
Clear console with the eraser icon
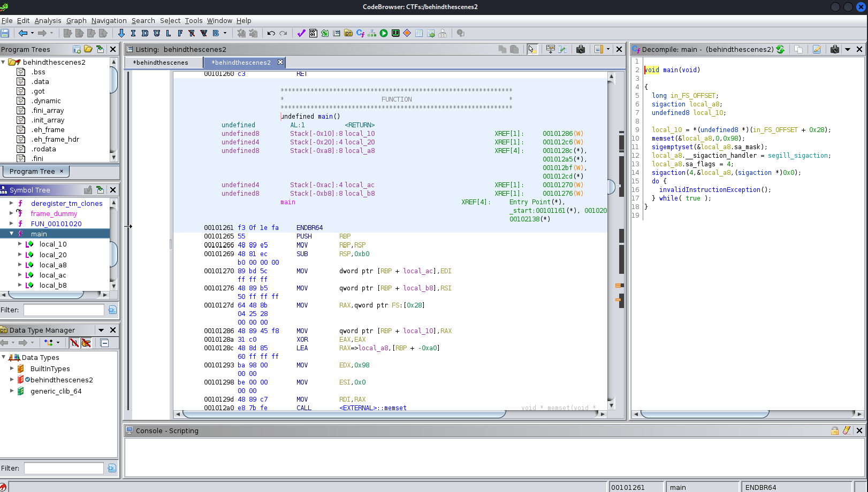(x=847, y=430)
